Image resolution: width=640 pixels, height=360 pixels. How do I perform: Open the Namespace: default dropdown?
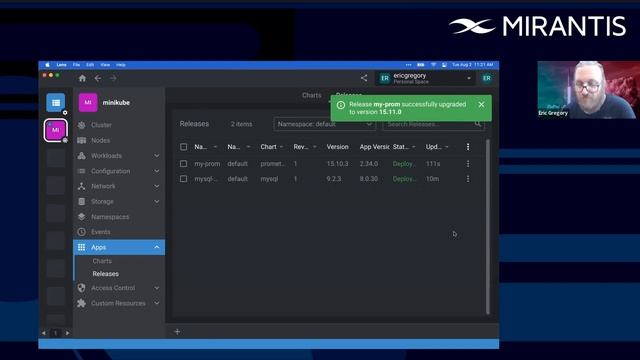point(324,124)
